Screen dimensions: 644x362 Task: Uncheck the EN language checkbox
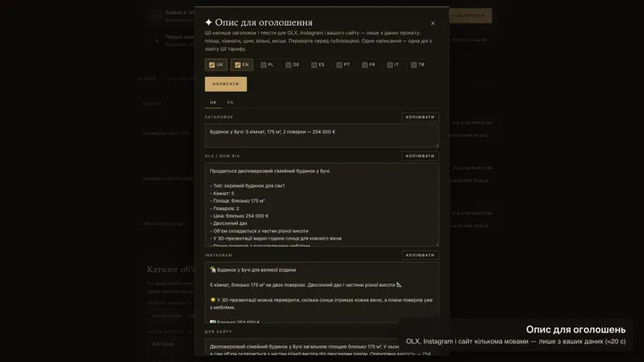[238, 65]
